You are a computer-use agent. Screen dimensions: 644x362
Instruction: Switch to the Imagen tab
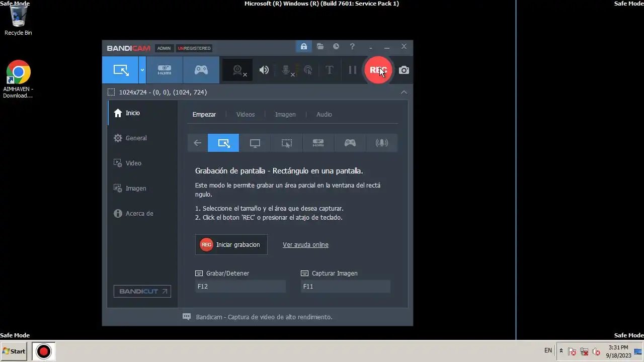coord(285,115)
